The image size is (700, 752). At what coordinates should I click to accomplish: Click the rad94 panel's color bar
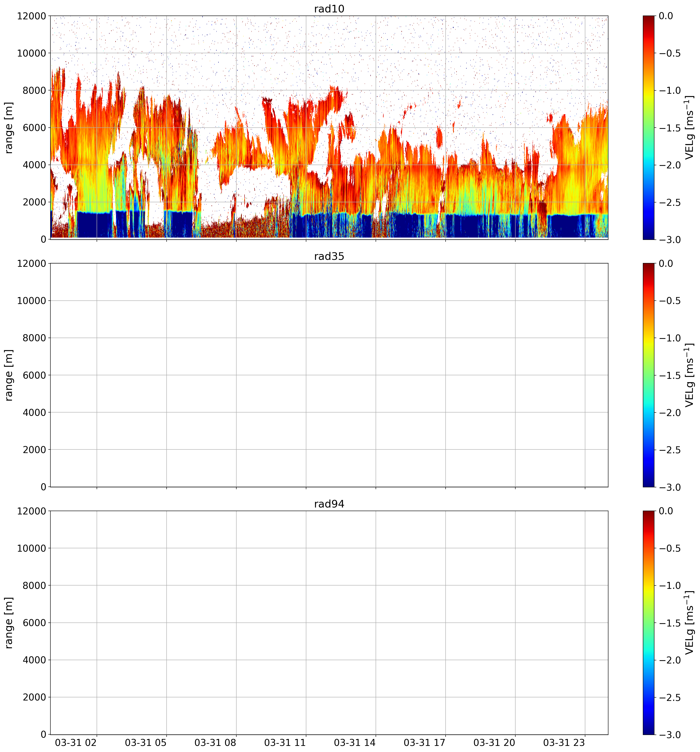coord(648,623)
